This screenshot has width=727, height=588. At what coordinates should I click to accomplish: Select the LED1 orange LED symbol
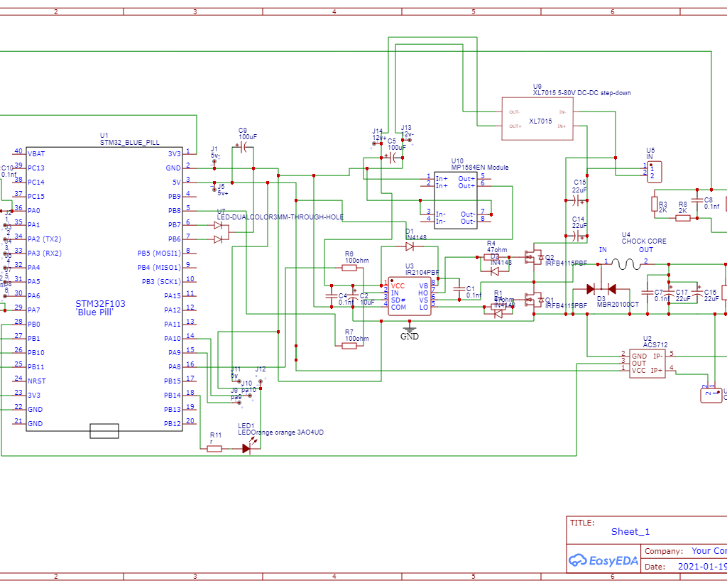click(248, 447)
